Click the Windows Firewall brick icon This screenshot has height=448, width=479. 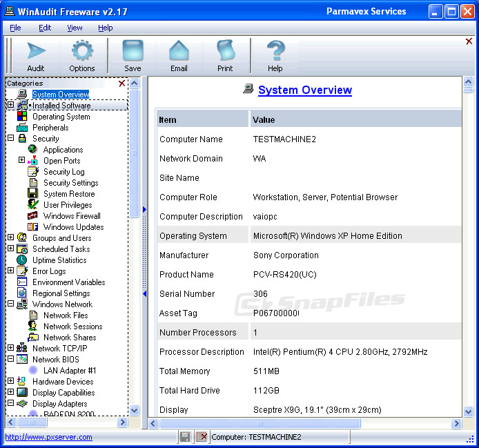(x=32, y=215)
